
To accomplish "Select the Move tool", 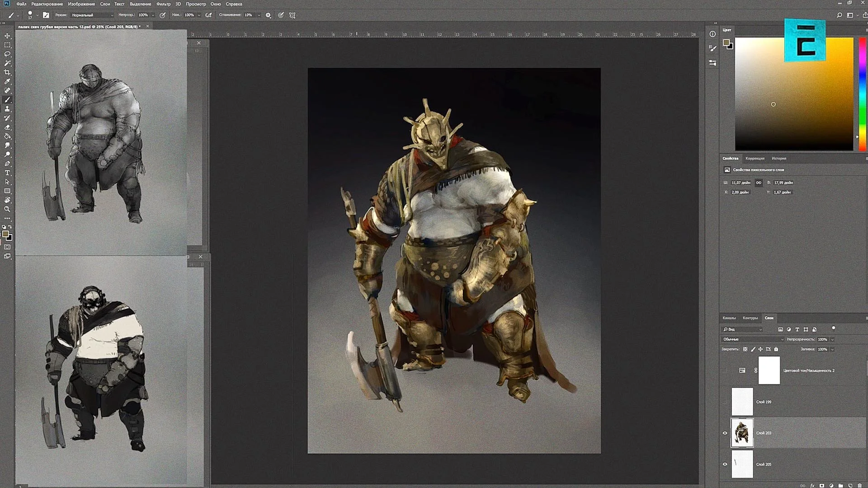I will [7, 36].
